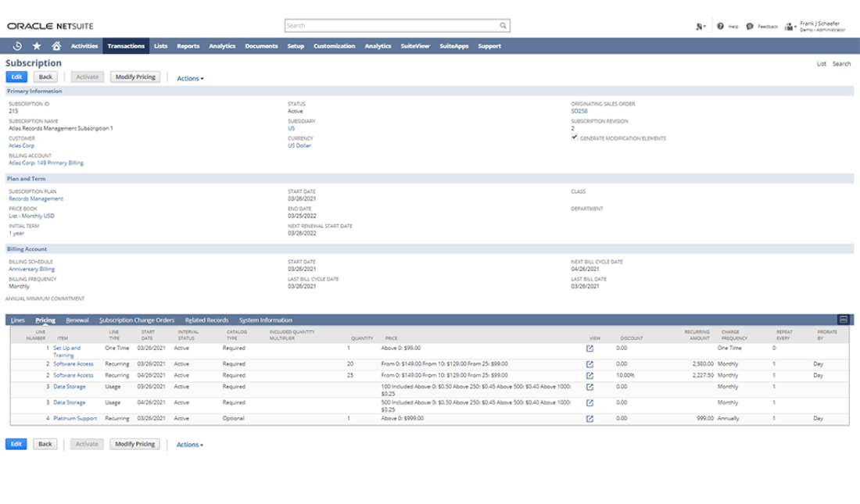The width and height of the screenshot is (860, 504).
Task: Open the Platinum Support item link
Action: [75, 419]
